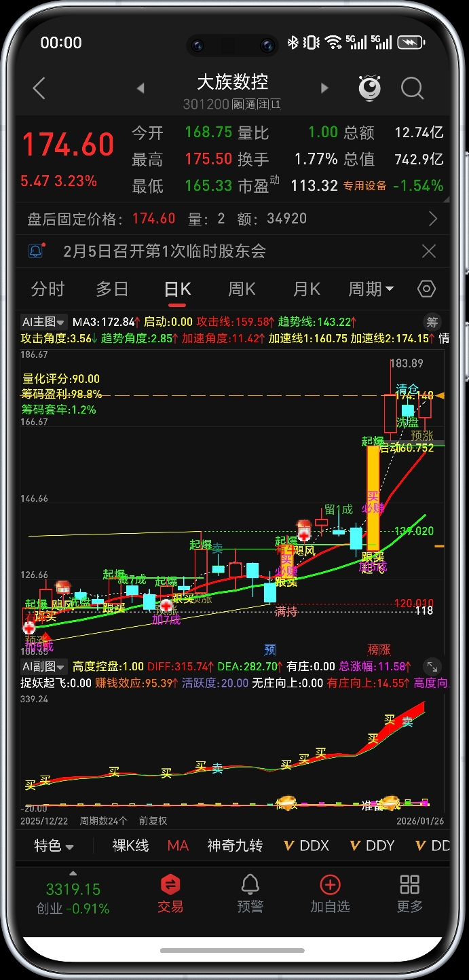Screen dimensions: 469x980
Task: Tap the 大族数控 stock title
Action: coord(232,82)
